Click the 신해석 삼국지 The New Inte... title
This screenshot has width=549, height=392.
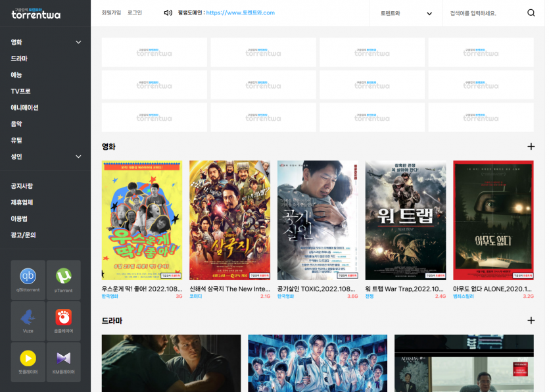coord(229,289)
